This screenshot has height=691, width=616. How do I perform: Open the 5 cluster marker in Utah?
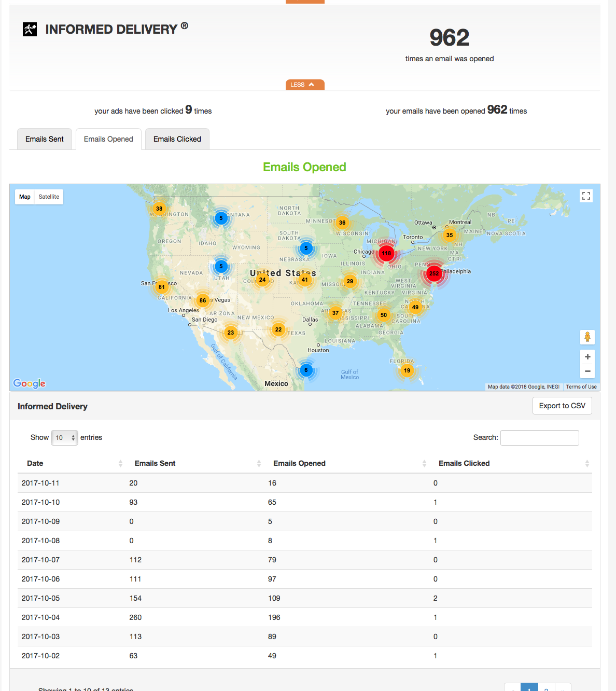pyautogui.click(x=221, y=267)
